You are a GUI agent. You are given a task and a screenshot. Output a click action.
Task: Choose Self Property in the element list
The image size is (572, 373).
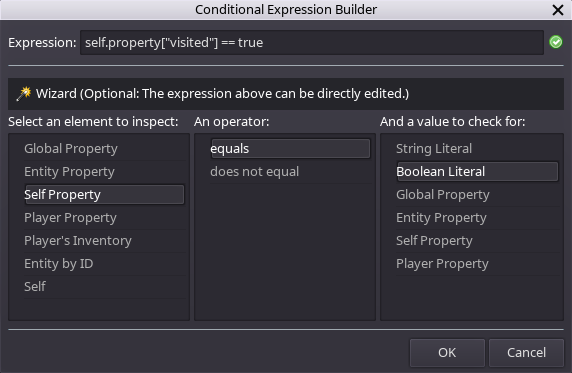[104, 195]
